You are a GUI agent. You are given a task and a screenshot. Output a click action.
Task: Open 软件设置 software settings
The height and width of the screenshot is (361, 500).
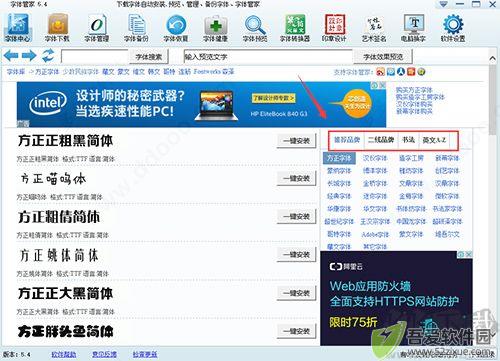(x=453, y=28)
